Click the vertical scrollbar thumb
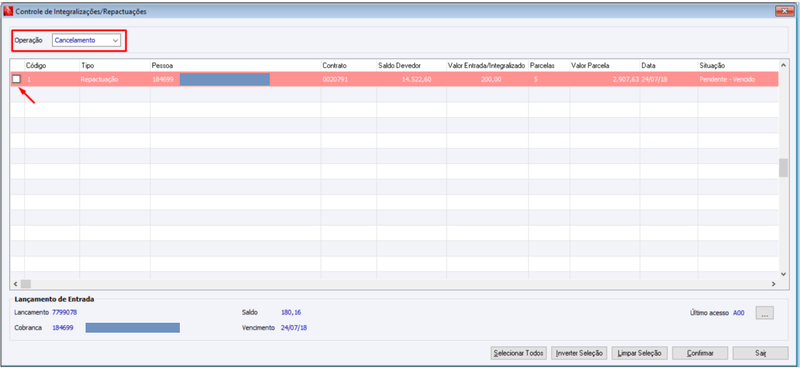 pos(783,167)
